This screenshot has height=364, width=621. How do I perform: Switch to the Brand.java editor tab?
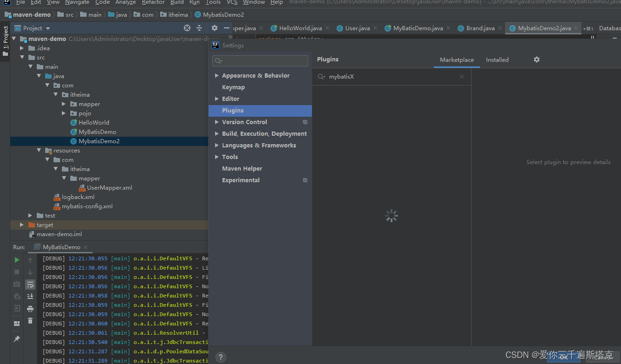[x=480, y=28]
